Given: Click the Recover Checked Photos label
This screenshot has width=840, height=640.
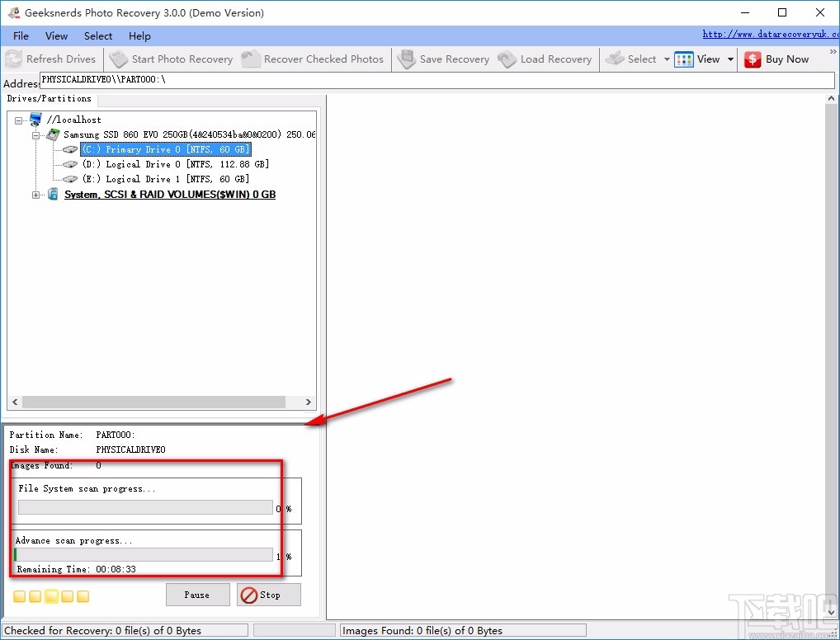Looking at the screenshot, I should (x=323, y=59).
